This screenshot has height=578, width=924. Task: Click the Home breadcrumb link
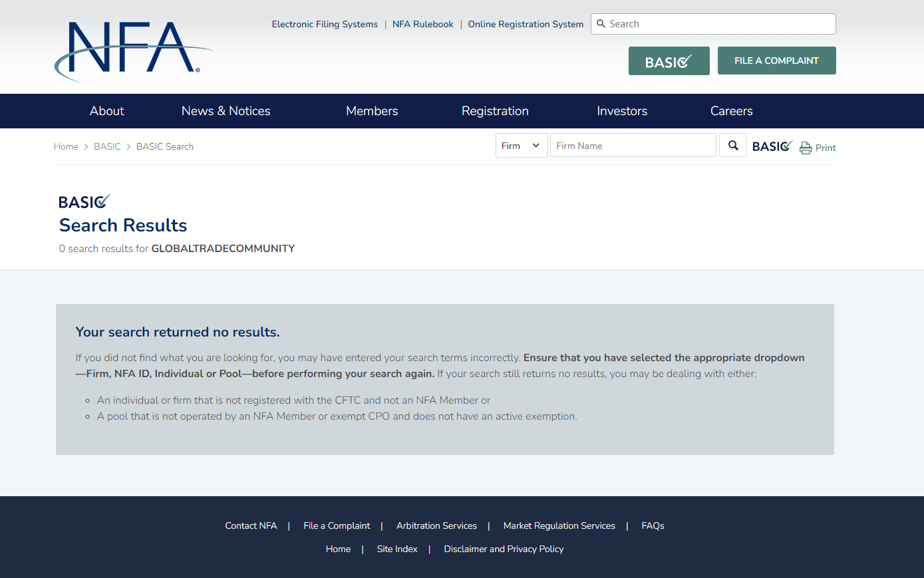point(66,147)
